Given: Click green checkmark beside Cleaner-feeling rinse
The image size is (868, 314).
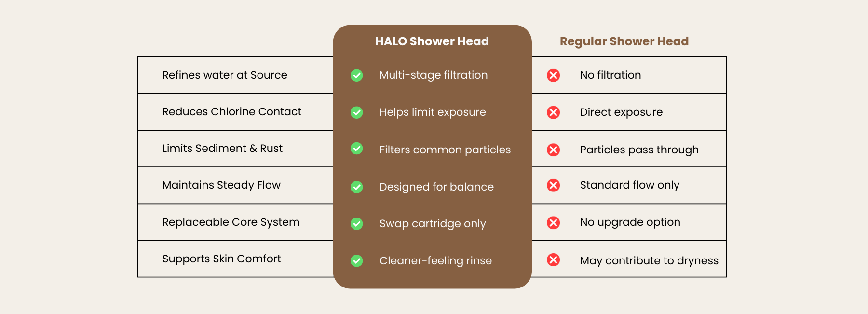Looking at the screenshot, I should coord(357,261).
